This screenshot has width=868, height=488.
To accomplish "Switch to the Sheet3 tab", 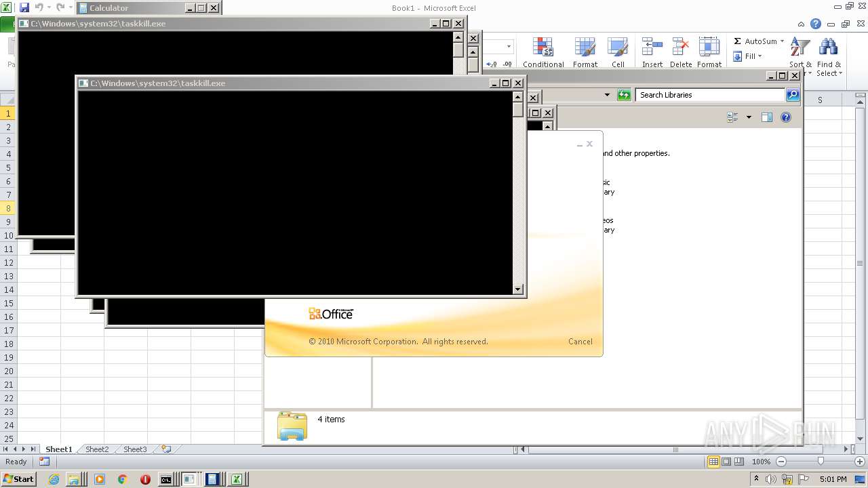I will coord(134,449).
